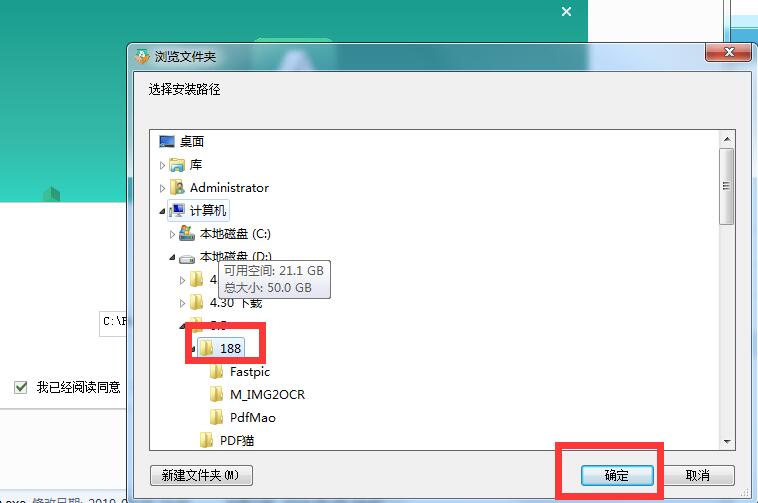
Task: Open the Fastpic folder
Action: pyautogui.click(x=249, y=372)
